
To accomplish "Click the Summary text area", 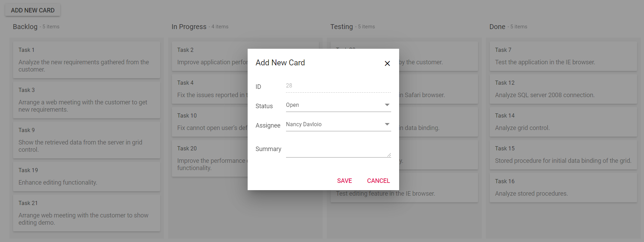I will click(x=338, y=150).
